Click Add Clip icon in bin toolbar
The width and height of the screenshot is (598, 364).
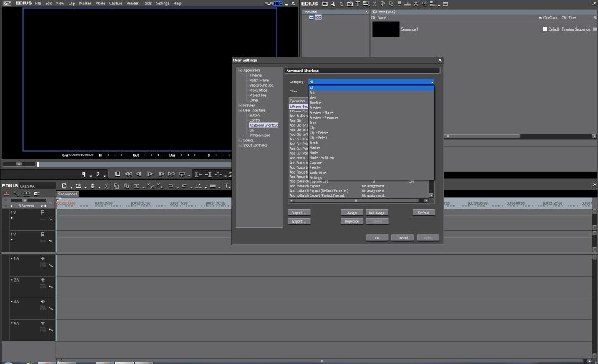pos(350,4)
